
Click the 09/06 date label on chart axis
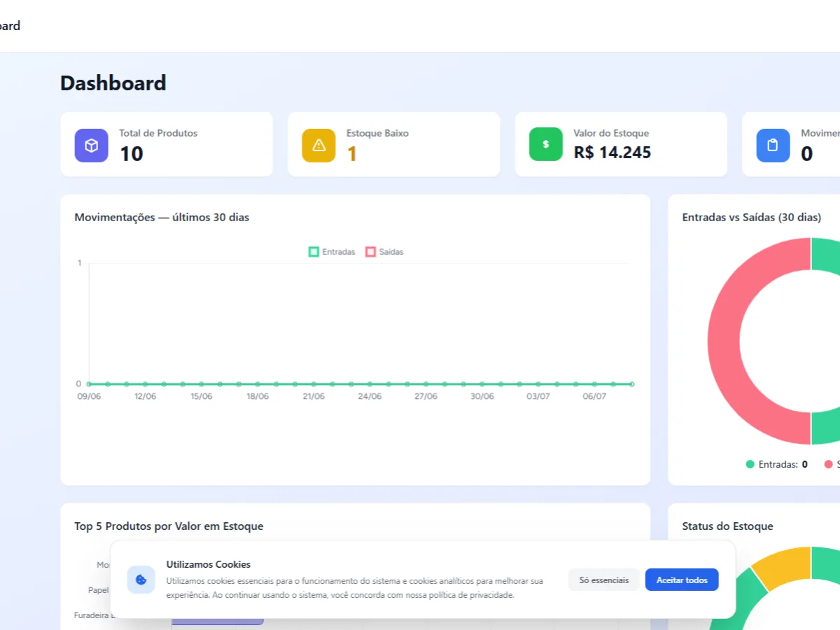(x=88, y=396)
